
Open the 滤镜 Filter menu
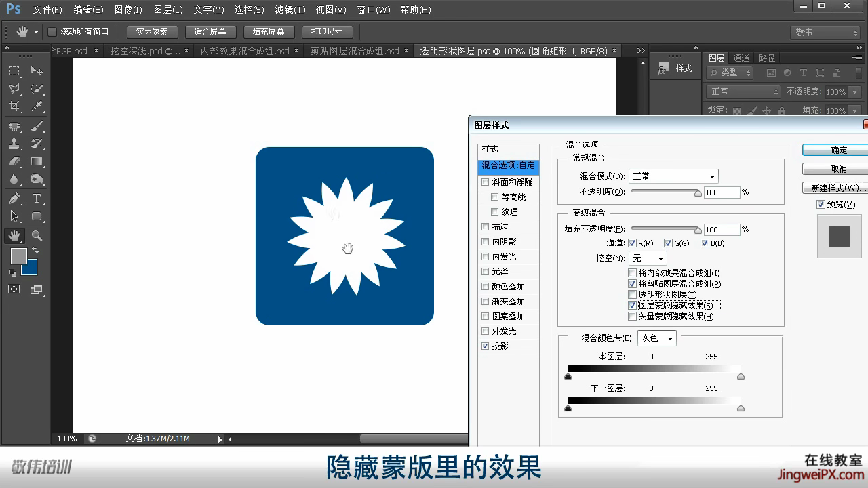coord(290,10)
